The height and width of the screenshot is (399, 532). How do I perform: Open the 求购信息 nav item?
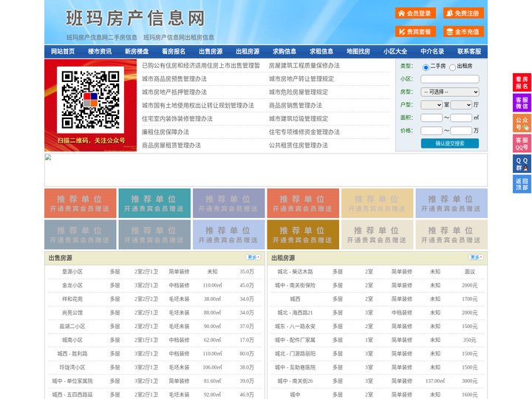pos(284,52)
